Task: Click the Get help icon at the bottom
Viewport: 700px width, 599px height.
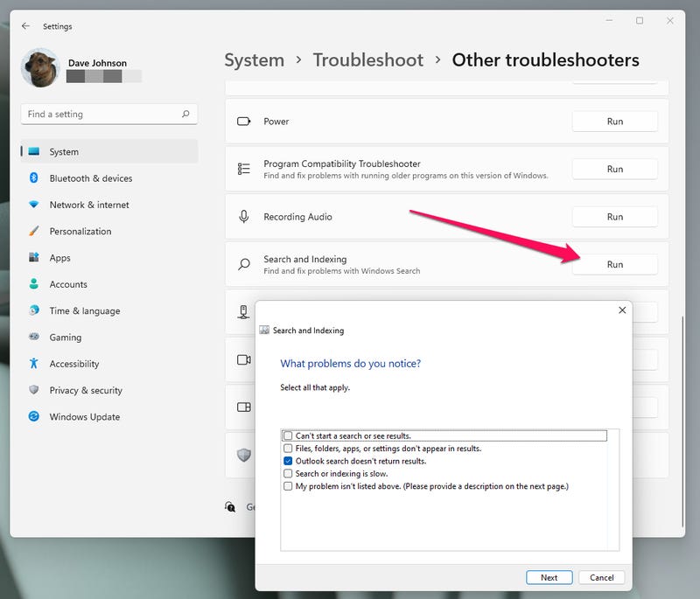Action: [230, 506]
